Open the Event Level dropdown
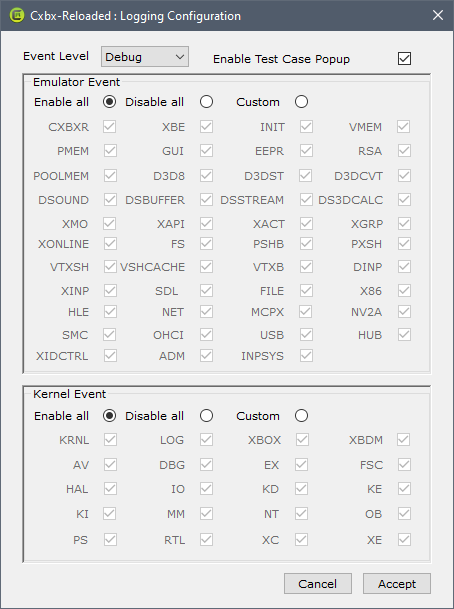The height and width of the screenshot is (609, 454). [145, 57]
